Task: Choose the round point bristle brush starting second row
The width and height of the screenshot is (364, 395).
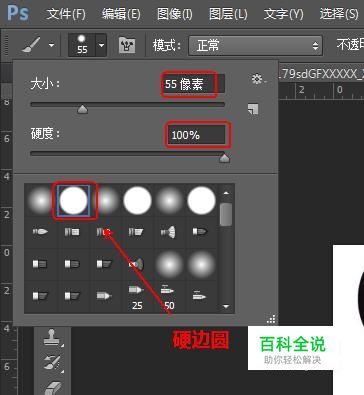Action: (40, 231)
